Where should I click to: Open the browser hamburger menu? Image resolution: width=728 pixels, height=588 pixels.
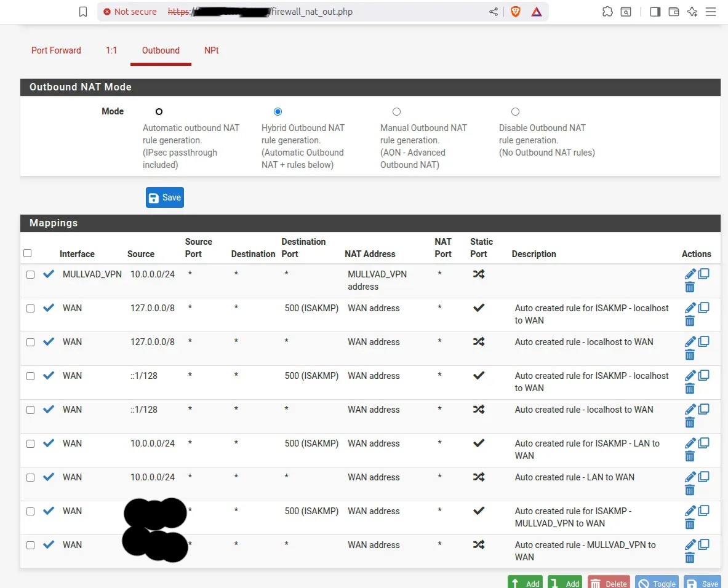click(x=711, y=12)
